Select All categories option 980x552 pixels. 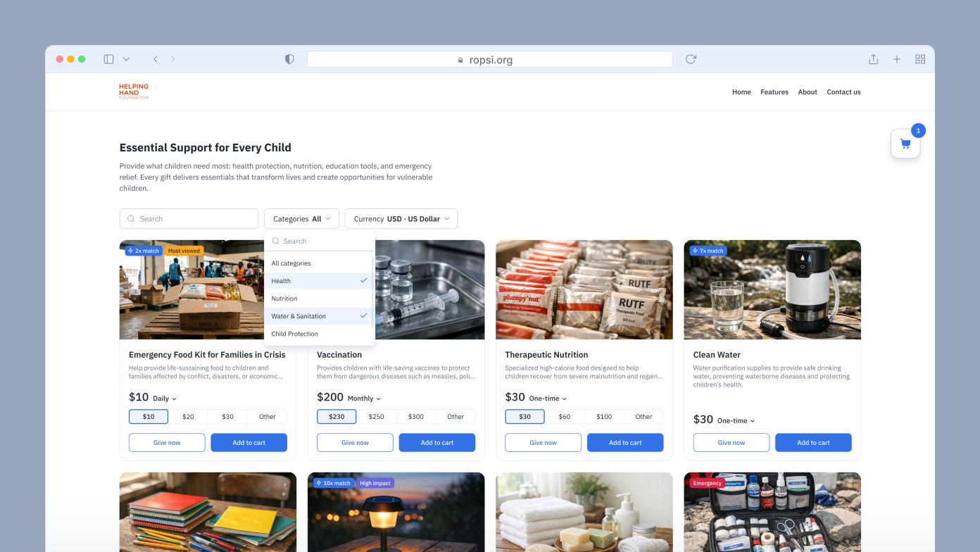318,263
